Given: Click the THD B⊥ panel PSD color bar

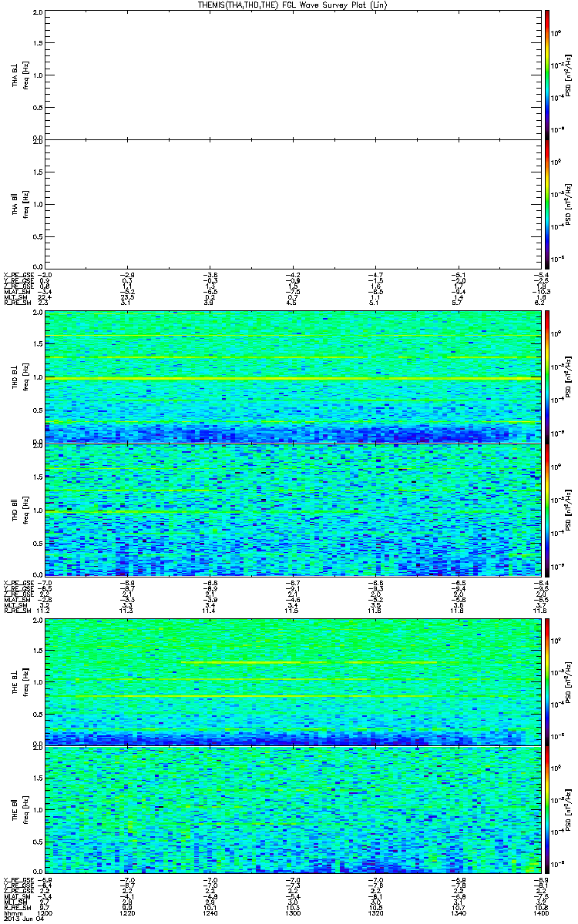Looking at the screenshot, I should click(x=547, y=377).
